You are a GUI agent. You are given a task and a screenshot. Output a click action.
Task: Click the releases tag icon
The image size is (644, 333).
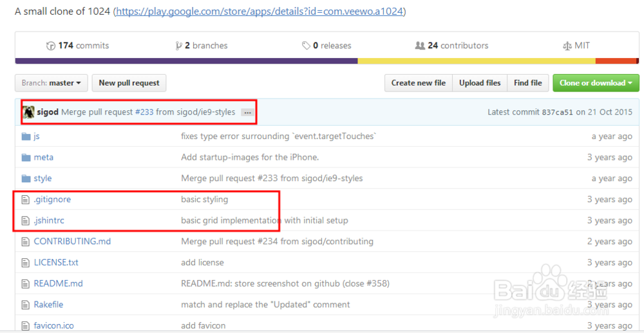[x=306, y=46]
